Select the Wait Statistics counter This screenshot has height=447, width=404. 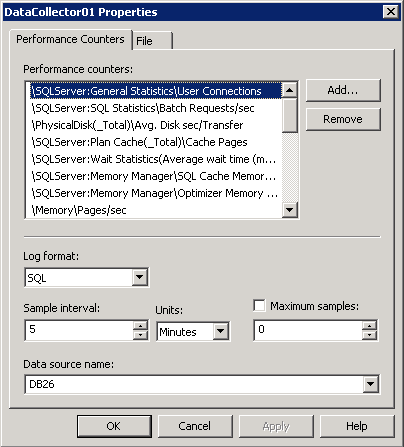[x=156, y=159]
